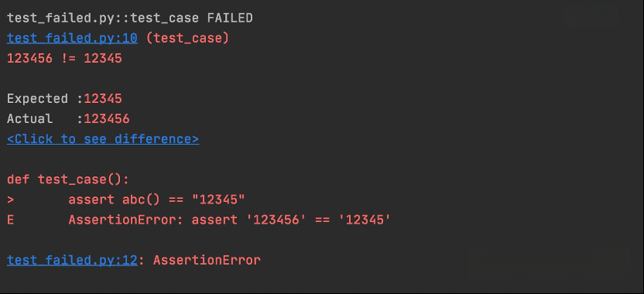Viewport: 644px width, 294px height.
Task: Click the Actual label
Action: [x=29, y=118]
